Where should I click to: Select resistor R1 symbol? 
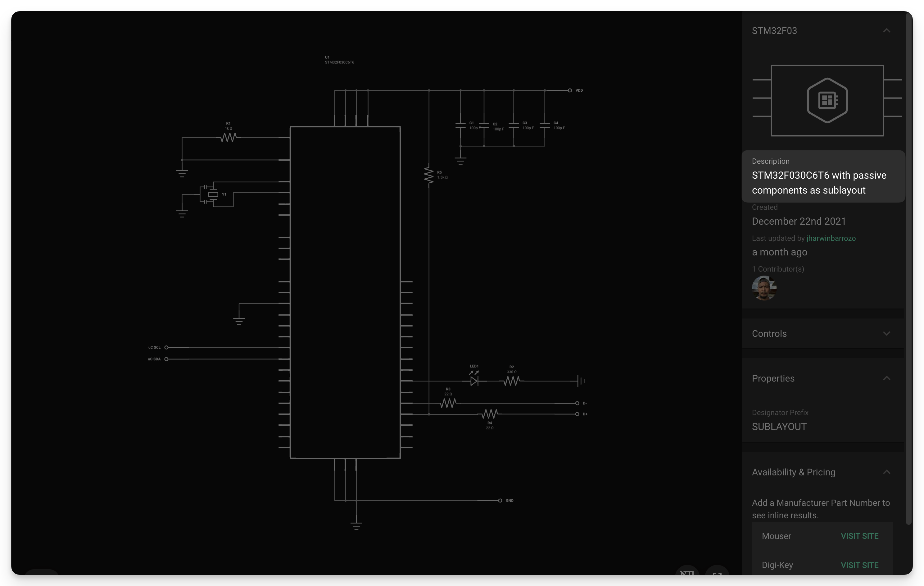[x=228, y=137]
